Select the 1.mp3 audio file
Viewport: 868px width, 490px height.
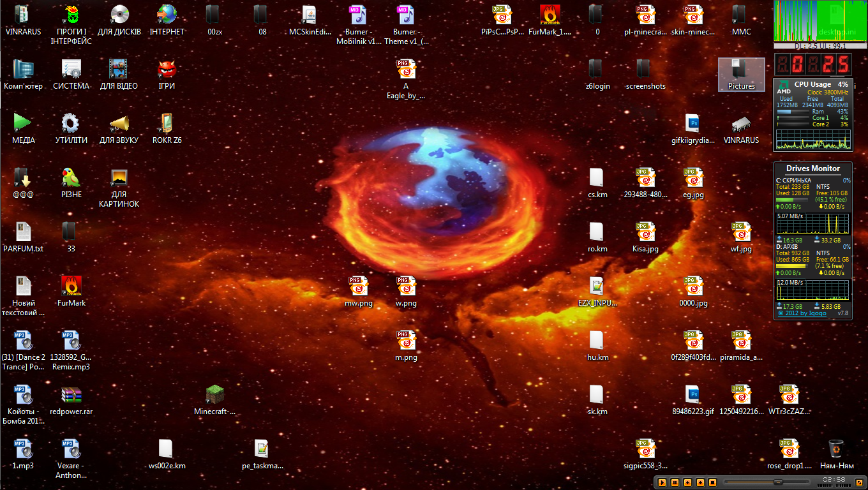point(23,454)
